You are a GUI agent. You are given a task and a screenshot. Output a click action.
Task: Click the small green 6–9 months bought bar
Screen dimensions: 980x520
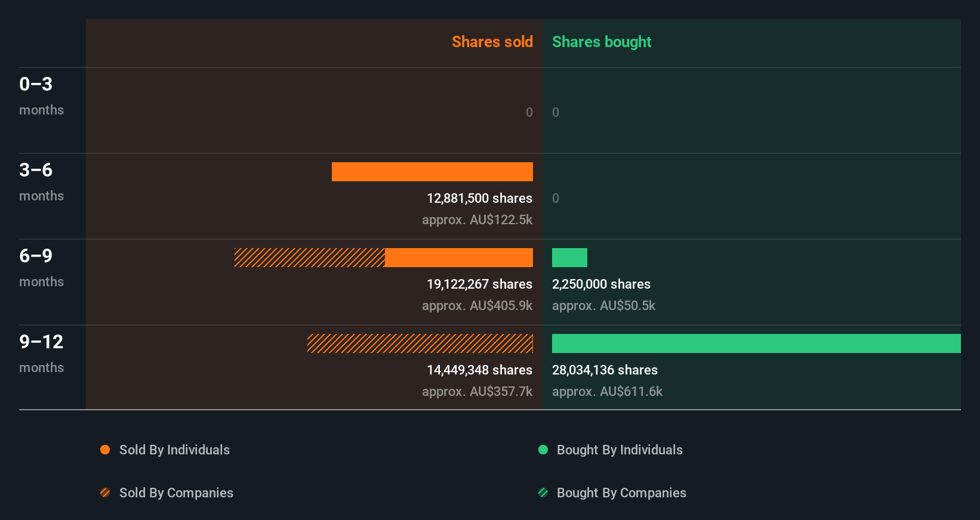(569, 258)
